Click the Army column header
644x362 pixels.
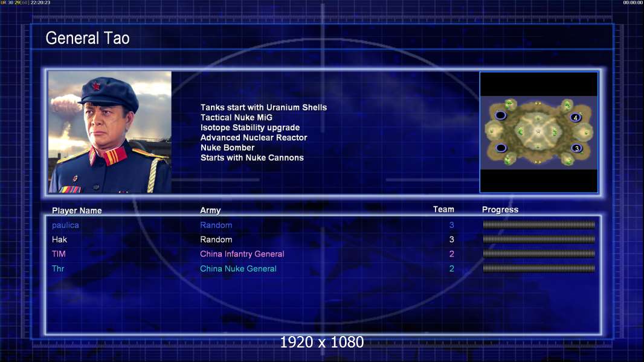coord(210,210)
